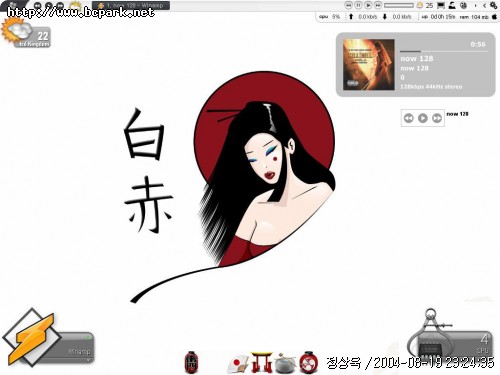Click play on the mini player widget
The width and height of the screenshot is (500, 375).
pyautogui.click(x=423, y=118)
